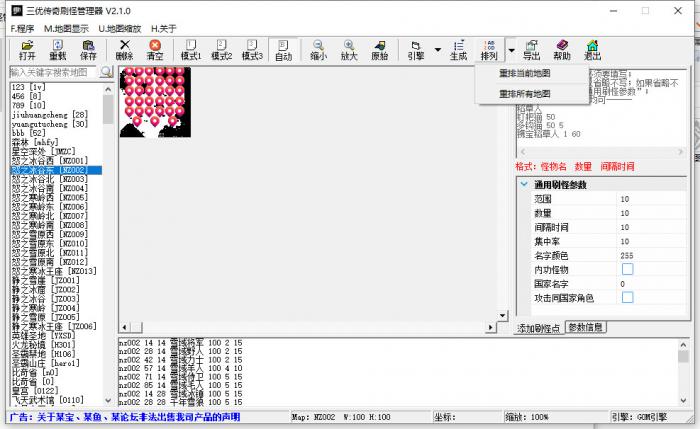This screenshot has width=700, height=429.
Task: Toggle the 内功怪物 checkbox
Action: [628, 270]
